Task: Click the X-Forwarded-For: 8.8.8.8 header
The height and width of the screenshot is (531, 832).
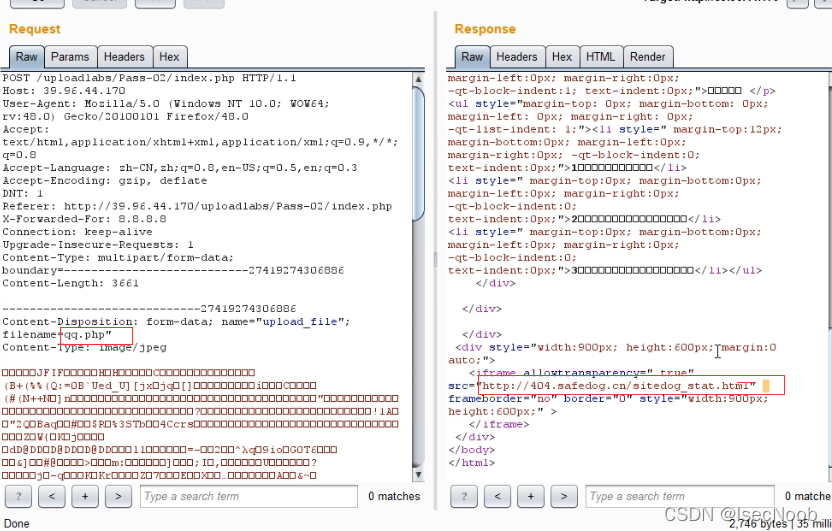Action: tap(84, 219)
